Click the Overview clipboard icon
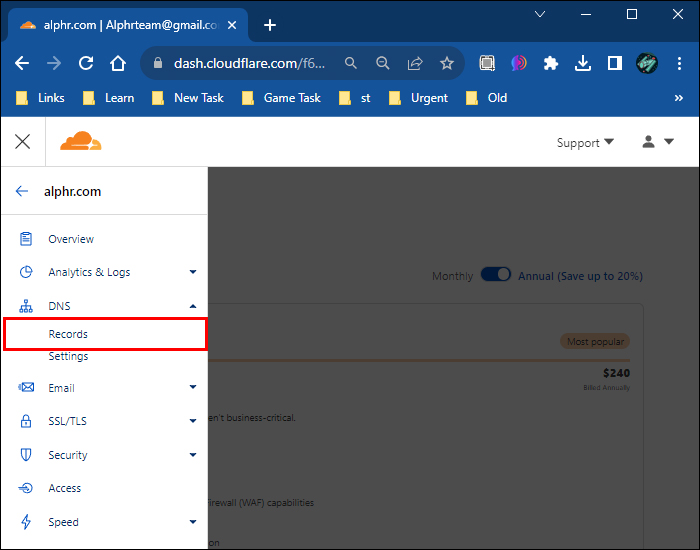 (26, 239)
